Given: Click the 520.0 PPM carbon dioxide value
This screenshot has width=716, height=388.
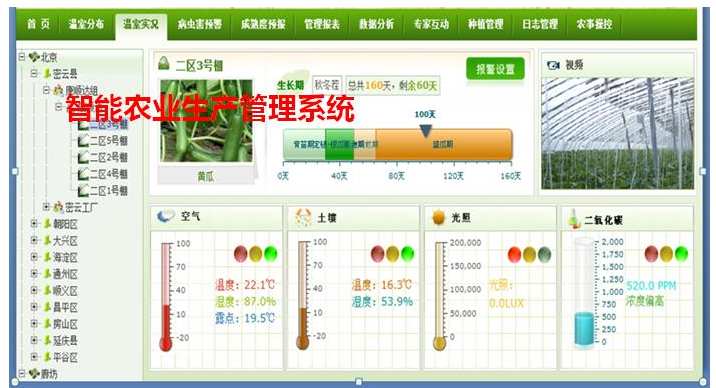Looking at the screenshot, I should 651,286.
